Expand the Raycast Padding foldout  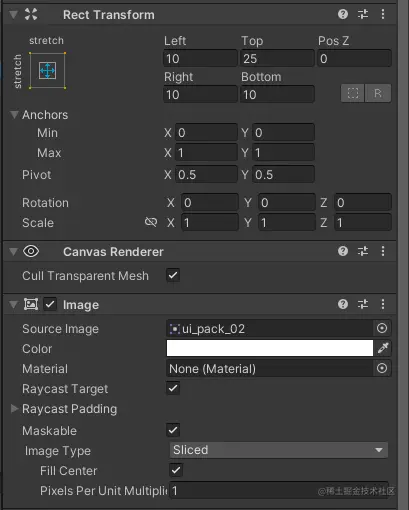coord(14,408)
